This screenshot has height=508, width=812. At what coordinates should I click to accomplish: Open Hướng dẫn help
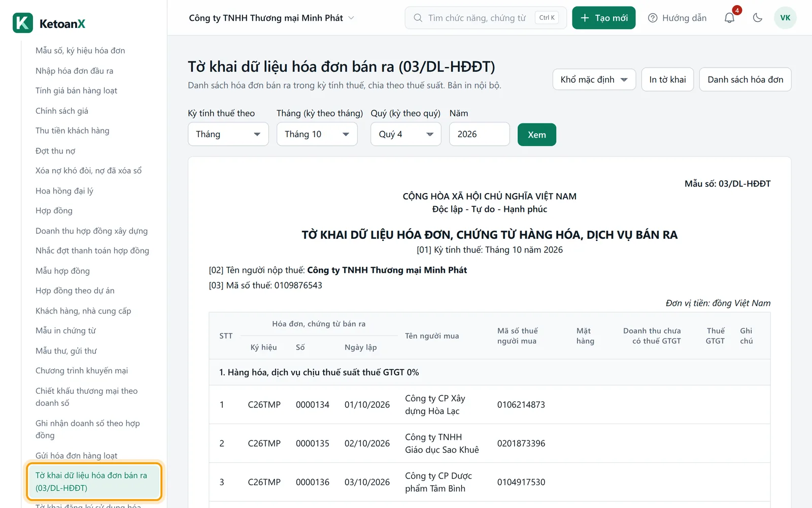tap(678, 18)
